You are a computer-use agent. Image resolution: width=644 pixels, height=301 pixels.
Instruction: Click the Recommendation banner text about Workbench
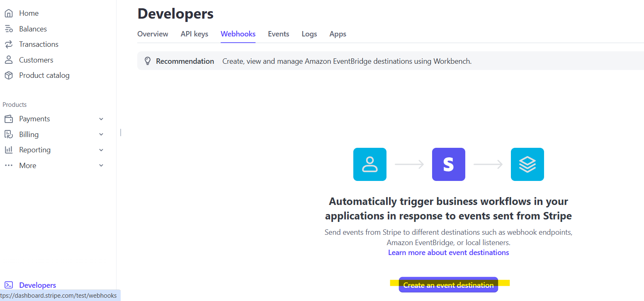coord(347,61)
